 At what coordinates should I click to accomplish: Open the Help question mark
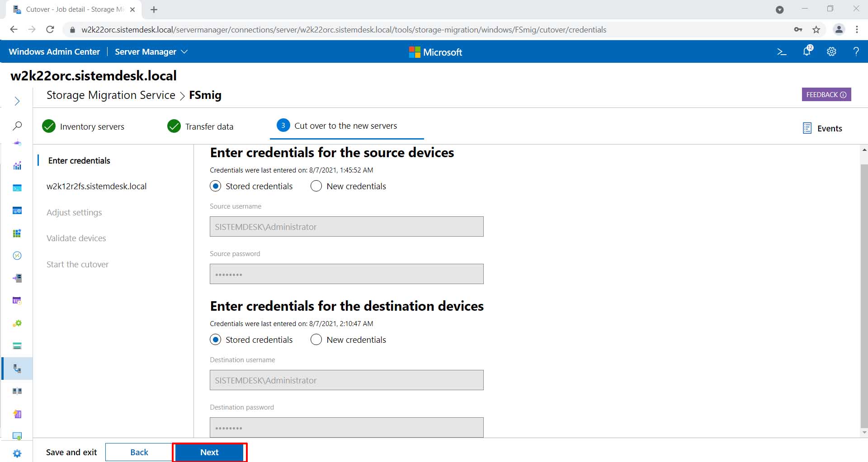point(856,51)
